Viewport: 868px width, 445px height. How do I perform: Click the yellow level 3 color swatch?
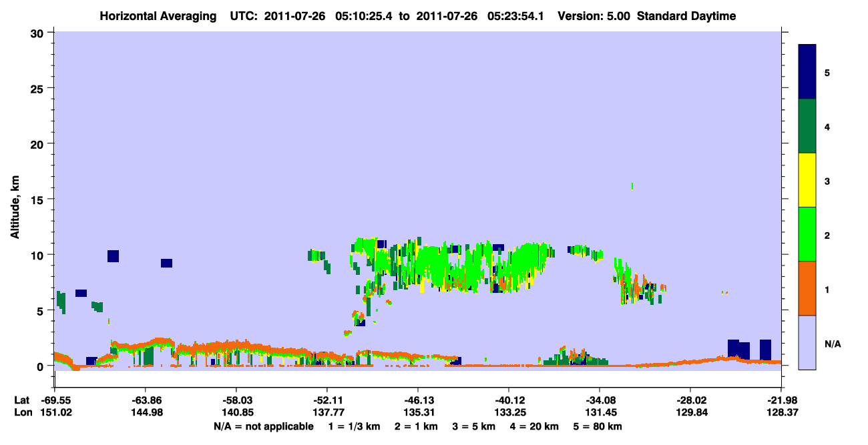pos(807,180)
